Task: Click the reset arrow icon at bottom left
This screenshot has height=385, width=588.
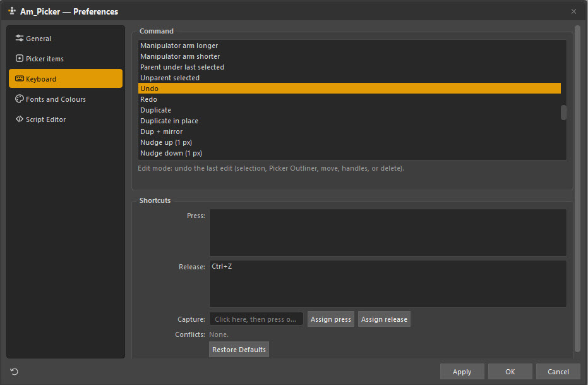Action: click(15, 372)
